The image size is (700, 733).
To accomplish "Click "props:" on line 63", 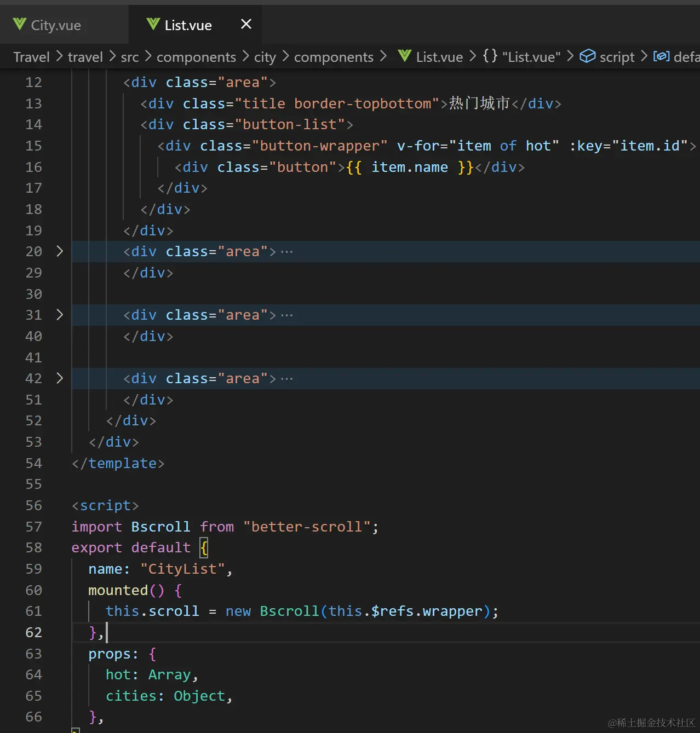I will (x=113, y=654).
